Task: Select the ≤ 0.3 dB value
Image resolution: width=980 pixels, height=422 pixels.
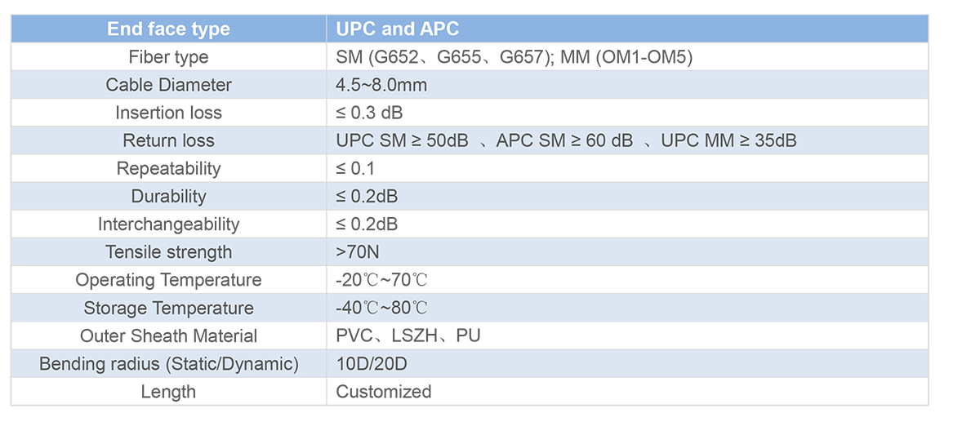Action: [369, 113]
